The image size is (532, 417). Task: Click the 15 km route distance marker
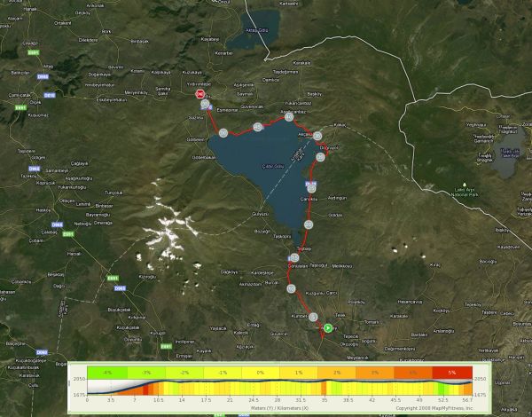[x=293, y=258]
